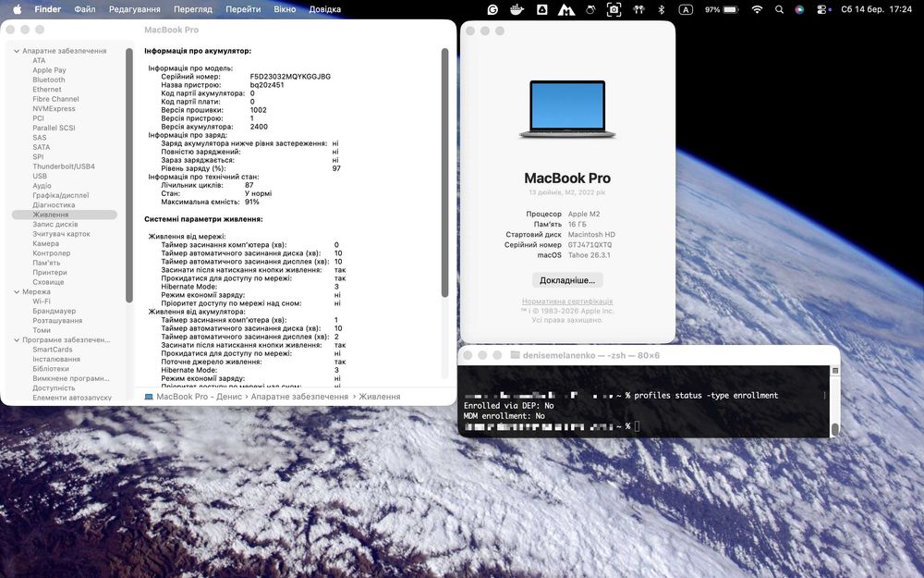Viewport: 924px width, 578px height.
Task: Open the Перейти menu
Action: [x=243, y=9]
